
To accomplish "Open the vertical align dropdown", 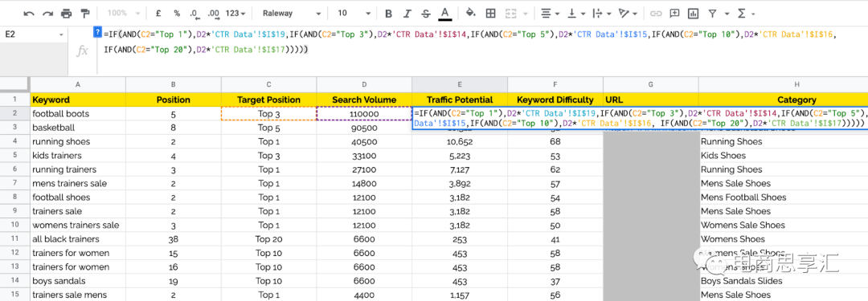I will (x=577, y=14).
